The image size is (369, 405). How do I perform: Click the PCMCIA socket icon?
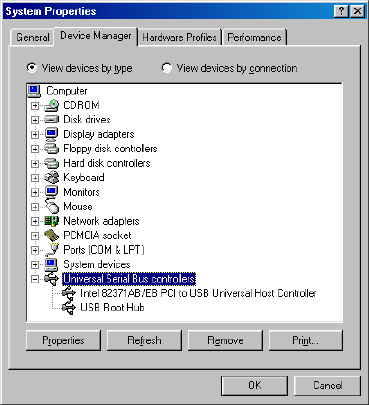pos(52,235)
